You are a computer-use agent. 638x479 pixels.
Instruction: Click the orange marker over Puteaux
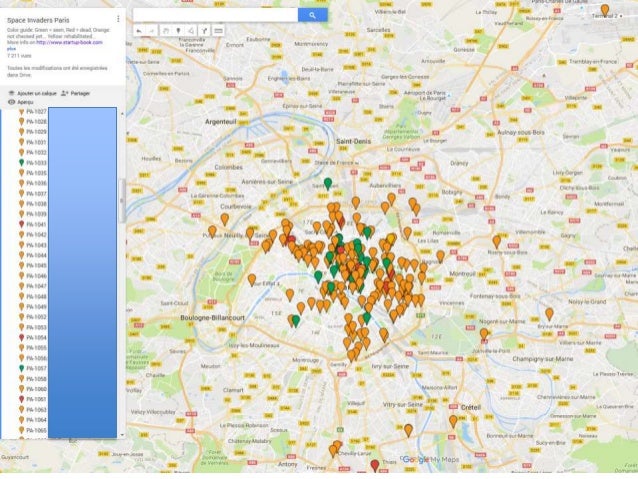point(212,232)
